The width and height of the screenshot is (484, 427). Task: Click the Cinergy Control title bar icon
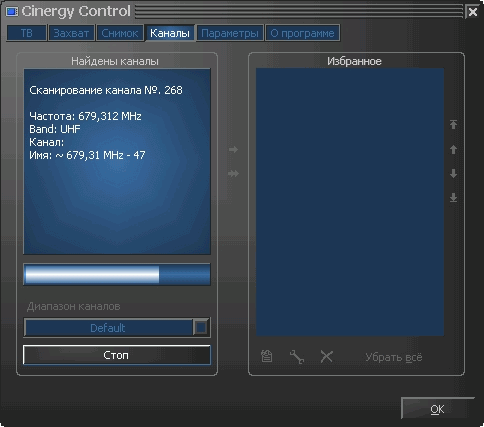(x=12, y=12)
